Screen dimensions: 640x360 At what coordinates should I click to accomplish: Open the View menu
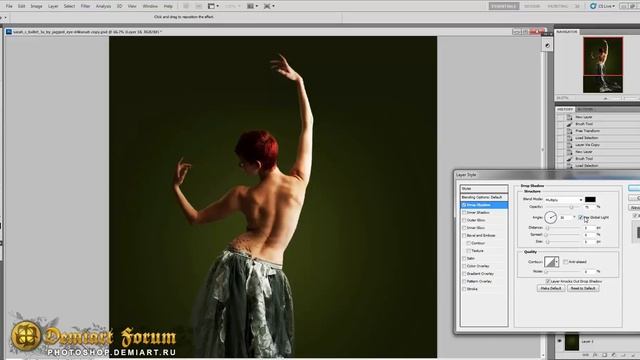pos(132,6)
